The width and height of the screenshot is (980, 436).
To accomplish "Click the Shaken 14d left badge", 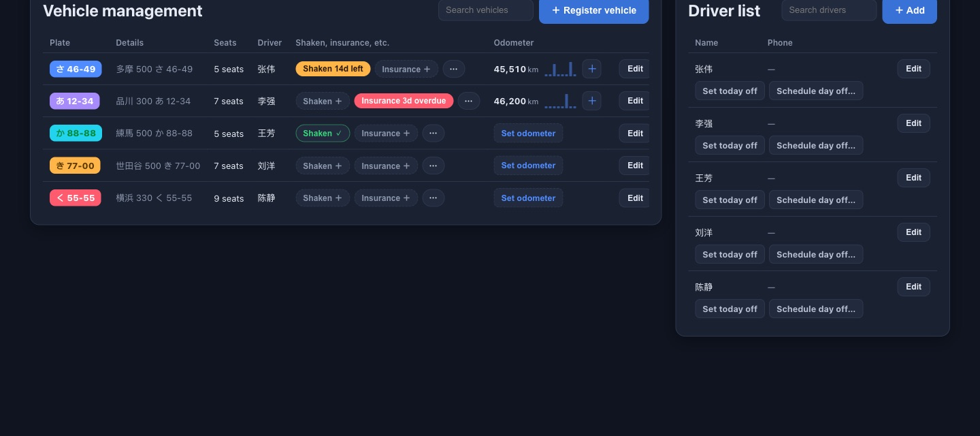I will pos(333,69).
